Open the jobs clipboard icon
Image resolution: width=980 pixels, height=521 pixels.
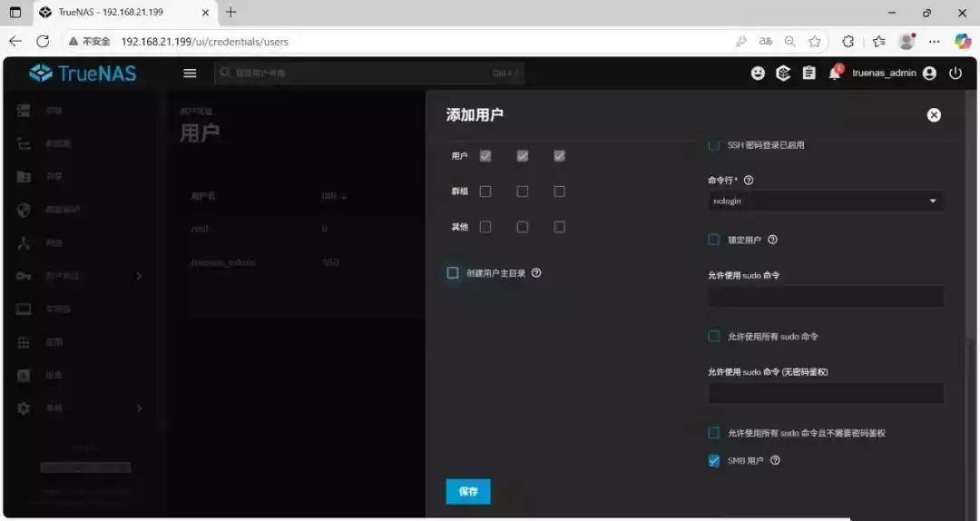click(808, 74)
